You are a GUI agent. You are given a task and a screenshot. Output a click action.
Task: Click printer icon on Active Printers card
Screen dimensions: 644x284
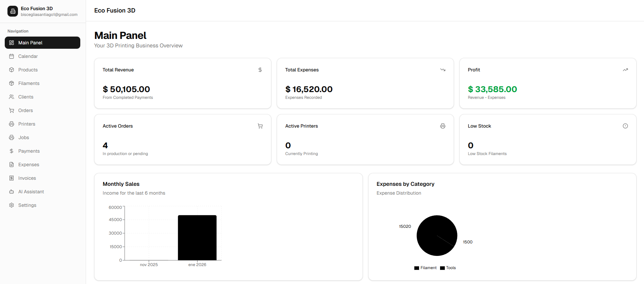[x=443, y=126]
